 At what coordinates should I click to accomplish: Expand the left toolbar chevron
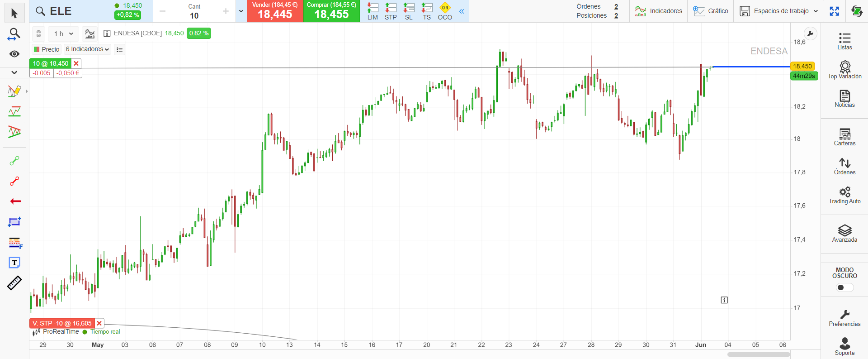point(14,72)
